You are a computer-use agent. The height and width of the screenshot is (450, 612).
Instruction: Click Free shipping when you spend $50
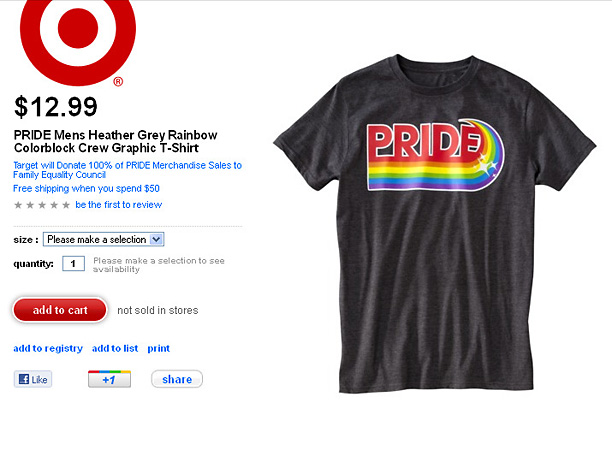tap(86, 189)
